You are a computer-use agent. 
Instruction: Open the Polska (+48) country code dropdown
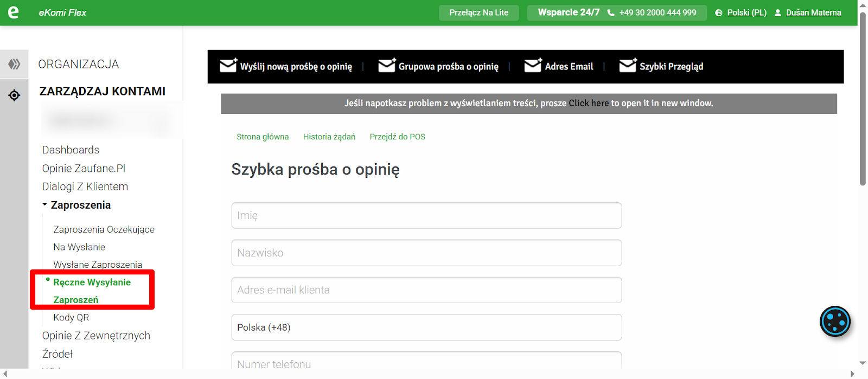(426, 327)
